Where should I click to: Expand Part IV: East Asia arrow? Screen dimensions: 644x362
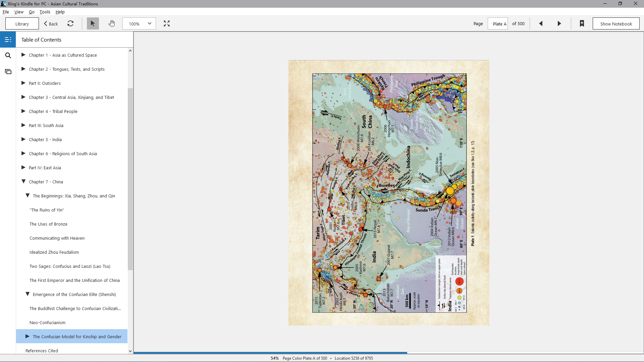click(x=23, y=168)
